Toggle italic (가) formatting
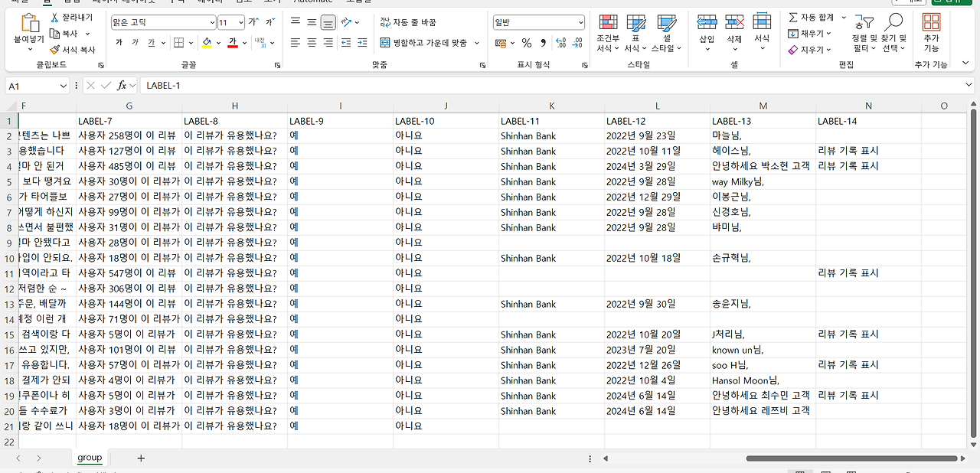This screenshot has width=980, height=473. pyautogui.click(x=135, y=43)
